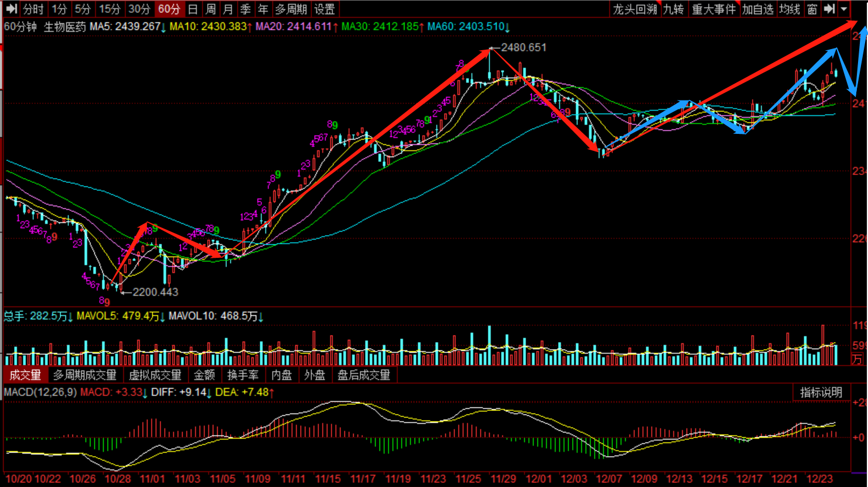868x487 pixels.
Task: Select the 15分 period
Action: [x=109, y=9]
